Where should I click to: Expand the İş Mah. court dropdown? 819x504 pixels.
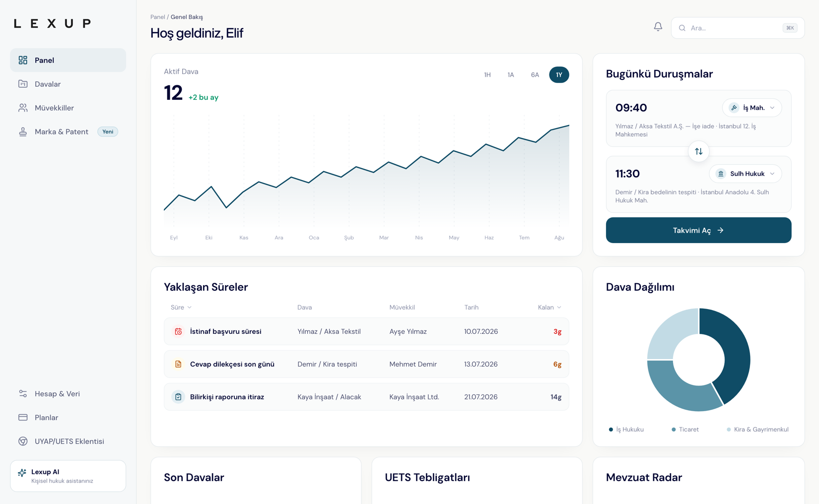pyautogui.click(x=751, y=108)
